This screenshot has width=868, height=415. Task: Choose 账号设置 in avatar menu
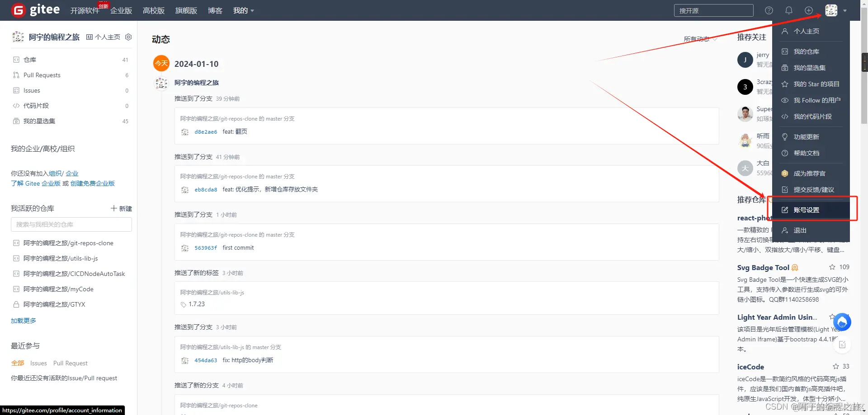(x=811, y=210)
